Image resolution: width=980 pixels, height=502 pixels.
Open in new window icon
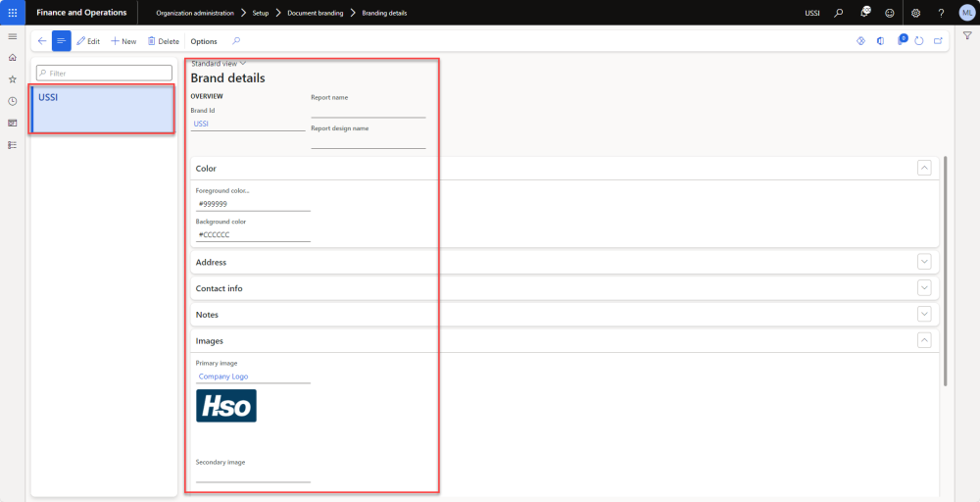click(x=938, y=41)
